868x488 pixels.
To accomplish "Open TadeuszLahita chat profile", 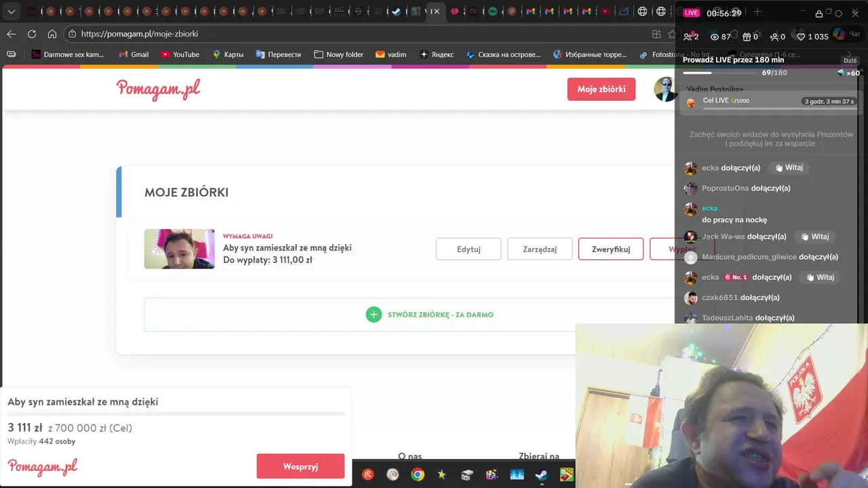I will pyautogui.click(x=728, y=318).
